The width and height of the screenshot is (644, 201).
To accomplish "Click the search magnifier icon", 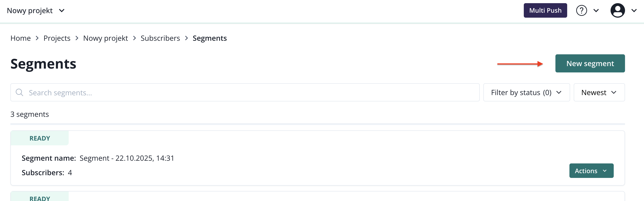I will [x=19, y=92].
